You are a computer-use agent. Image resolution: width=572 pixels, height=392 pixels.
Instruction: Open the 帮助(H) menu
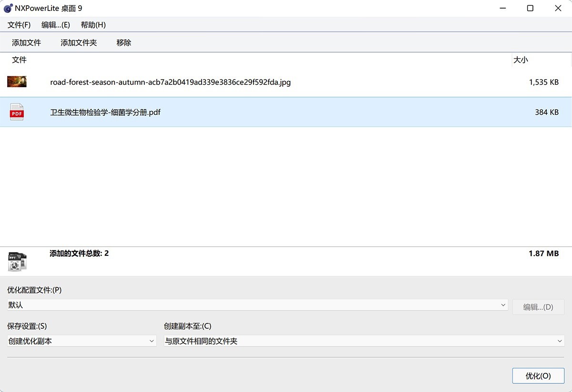tap(93, 25)
